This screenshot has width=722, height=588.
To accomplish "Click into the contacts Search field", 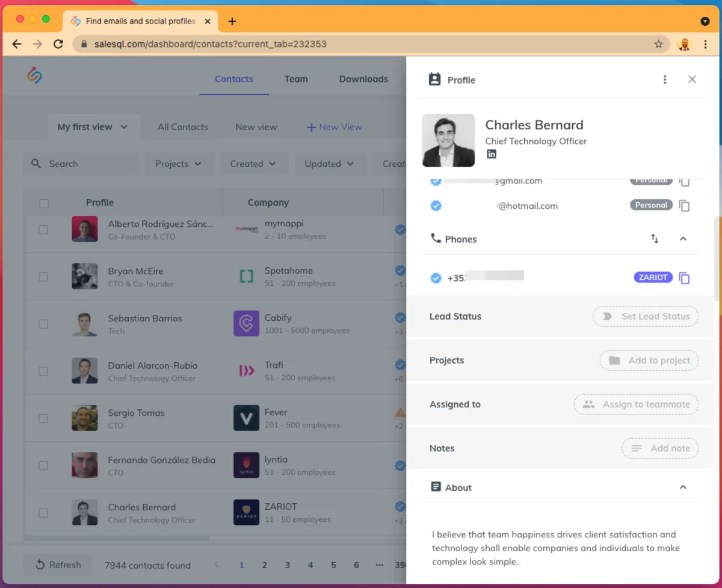I will 84,164.
